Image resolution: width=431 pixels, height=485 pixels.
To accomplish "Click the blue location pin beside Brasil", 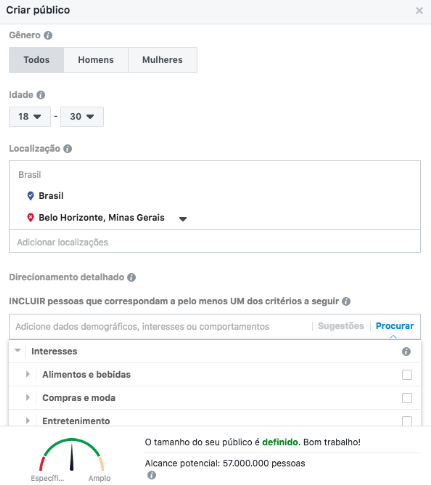I will (x=30, y=196).
